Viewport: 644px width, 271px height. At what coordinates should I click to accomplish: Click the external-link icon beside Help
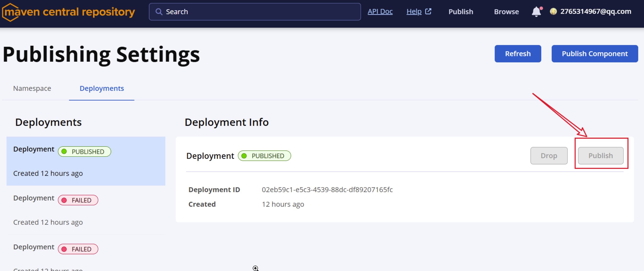pos(428,11)
